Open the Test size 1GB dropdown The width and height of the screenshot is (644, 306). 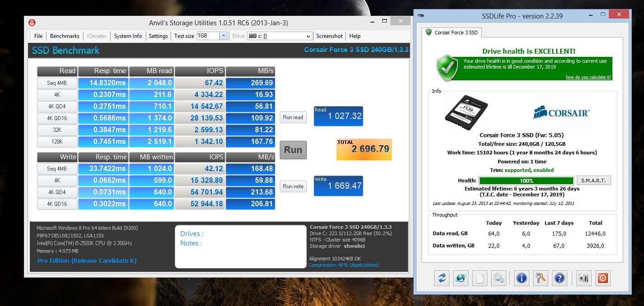(223, 36)
